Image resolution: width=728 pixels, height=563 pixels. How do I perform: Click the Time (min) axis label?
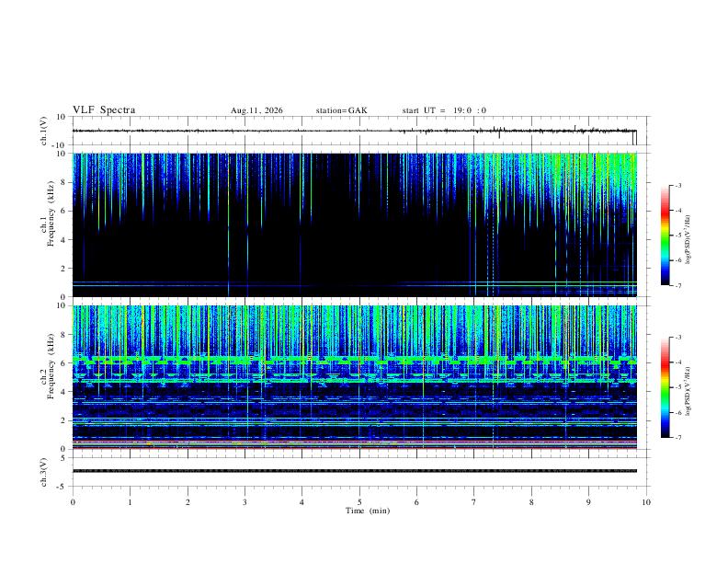tap(368, 511)
